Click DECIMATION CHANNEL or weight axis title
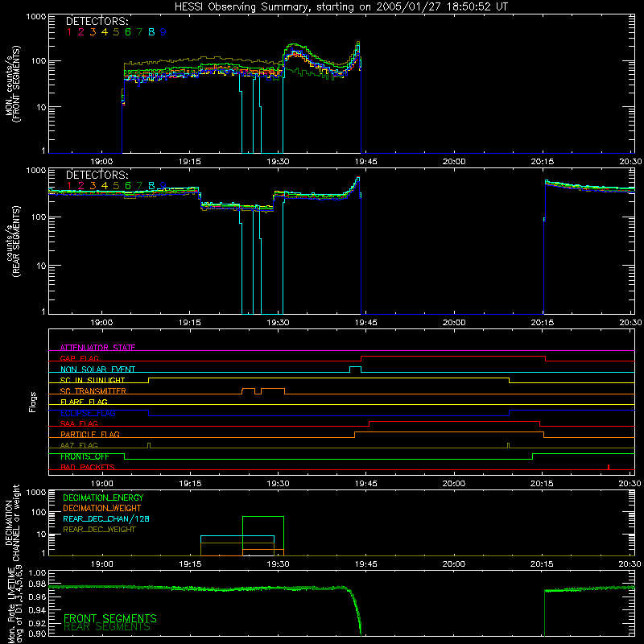The width and height of the screenshot is (644, 644). (x=13, y=522)
